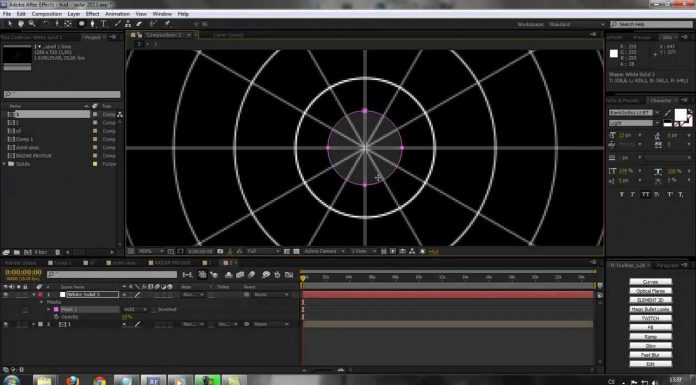Open the Animation menu
This screenshot has width=696, height=385.
(117, 14)
